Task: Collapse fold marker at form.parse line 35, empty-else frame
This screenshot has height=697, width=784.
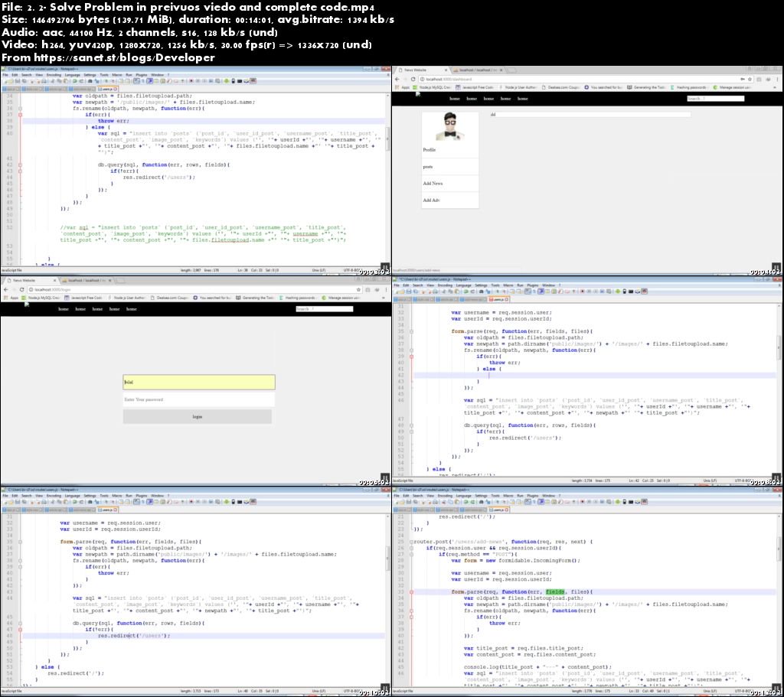Action: pos(411,331)
